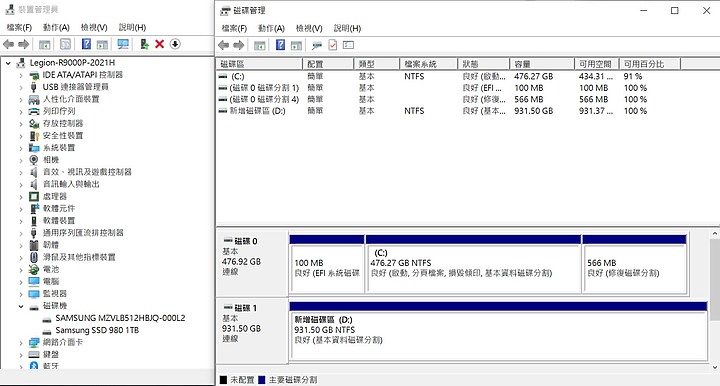
Task: Click list settings icon in Disk Management toolbar
Action: pos(349,45)
